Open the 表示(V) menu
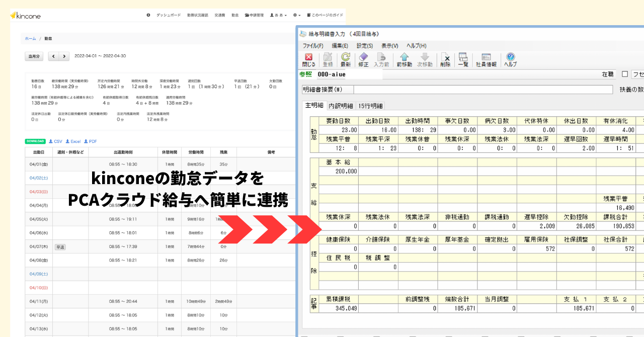Screen dimensions: 644x337 point(390,46)
